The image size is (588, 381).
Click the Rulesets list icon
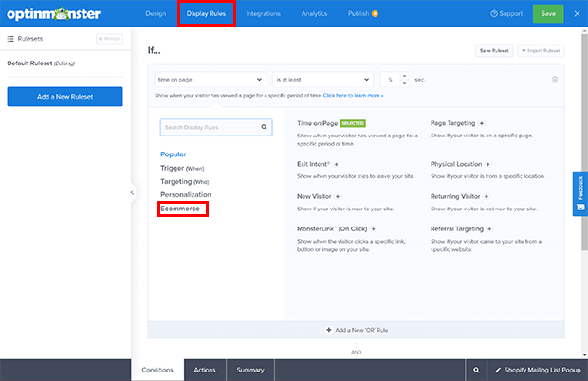click(x=10, y=39)
